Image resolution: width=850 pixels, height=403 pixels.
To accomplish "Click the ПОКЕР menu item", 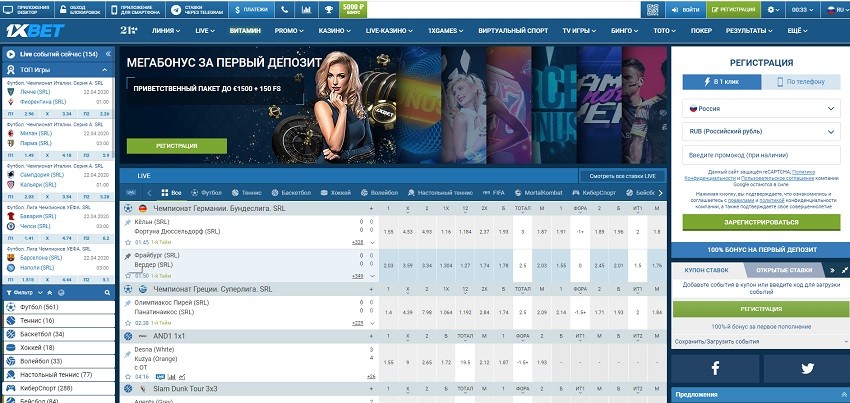I will 701,31.
